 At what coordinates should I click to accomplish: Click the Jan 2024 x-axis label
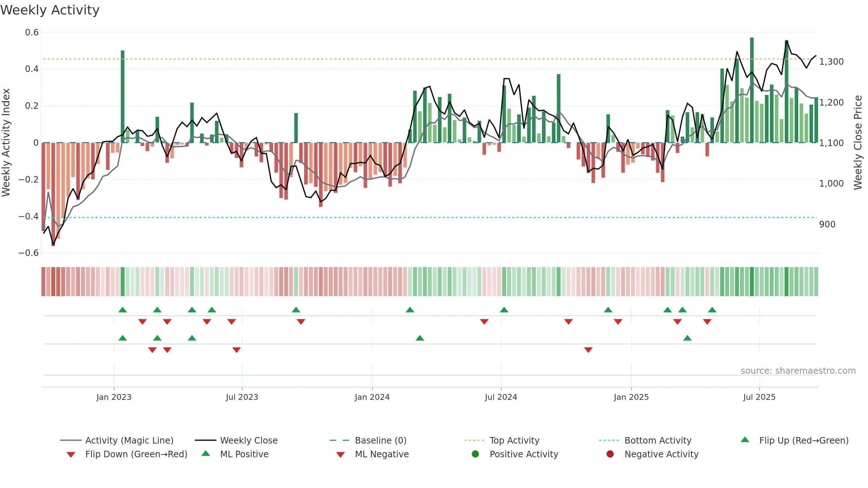click(372, 397)
